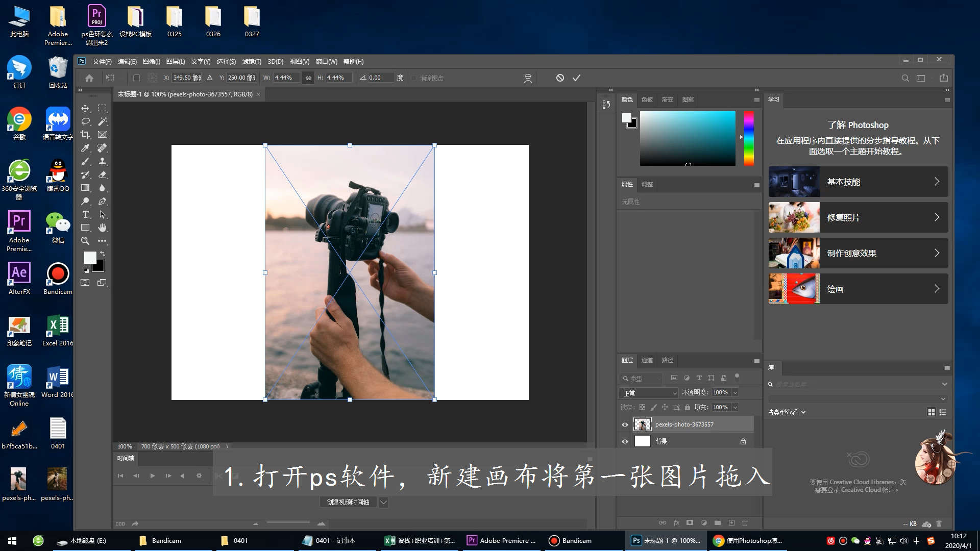Cancel transform with the circle-slash icon

point(560,78)
